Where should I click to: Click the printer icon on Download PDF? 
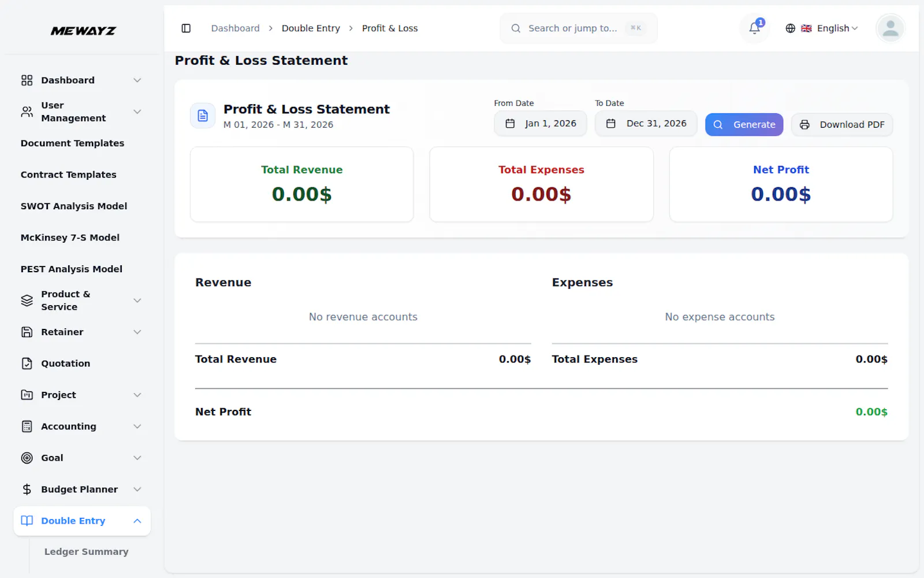[x=804, y=125]
